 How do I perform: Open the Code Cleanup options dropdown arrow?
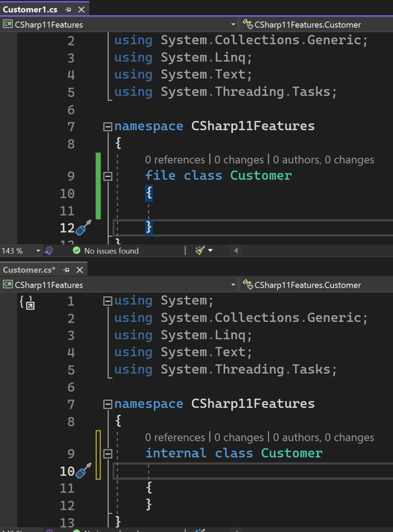(210, 251)
